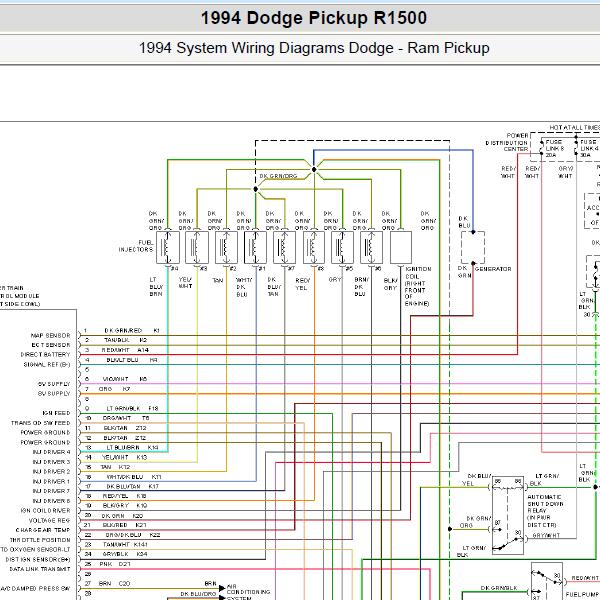Click the pin 13 "LT BLU/BRN K14" wire label
The height and width of the screenshot is (600, 600).
[x=132, y=447]
